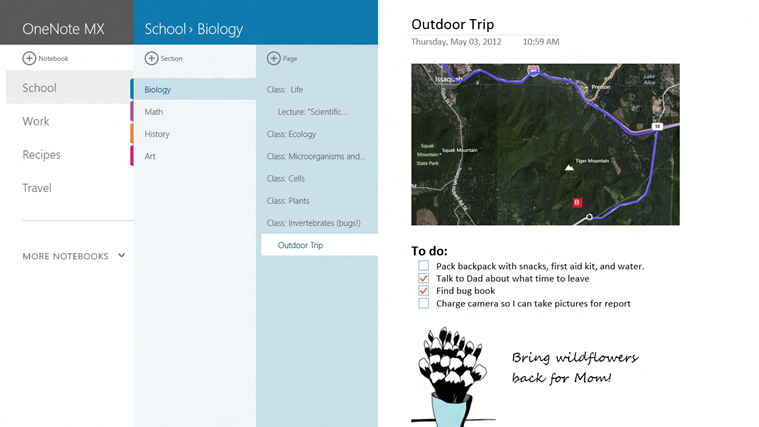This screenshot has width=759, height=427.
Task: Select the Travel notebook
Action: 37,188
